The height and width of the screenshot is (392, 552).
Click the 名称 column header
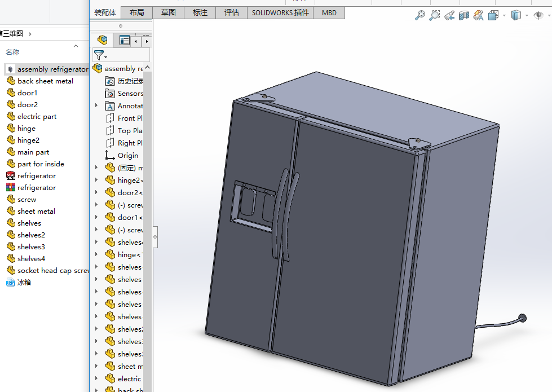[12, 52]
